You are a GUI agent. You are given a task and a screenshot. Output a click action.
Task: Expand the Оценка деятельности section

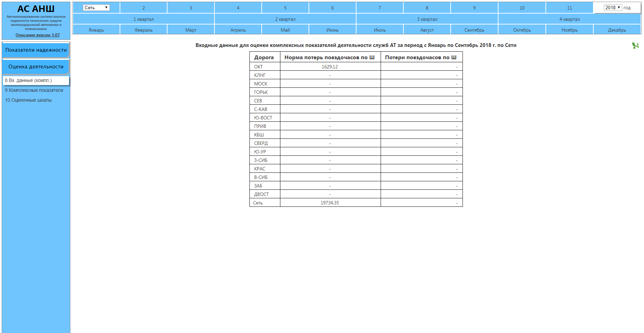coord(36,67)
